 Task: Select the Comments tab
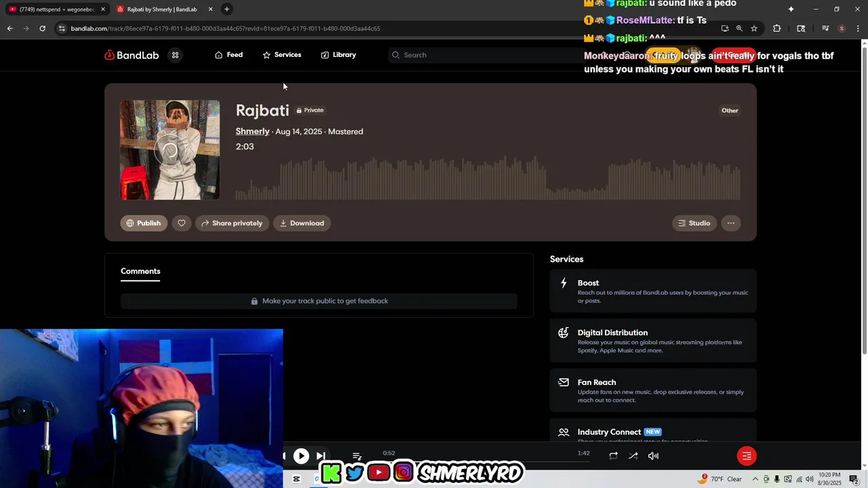tap(140, 272)
